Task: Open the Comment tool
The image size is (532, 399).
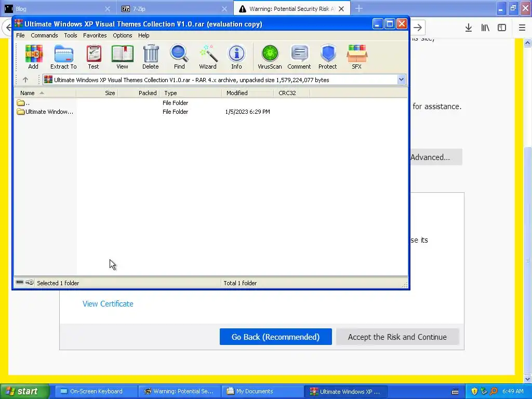Action: [299, 57]
